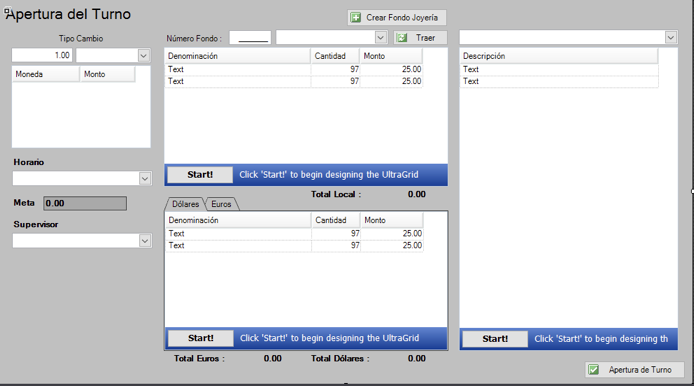Click Start! in the Dólares tab grid
This screenshot has height=386, width=694.
(x=200, y=338)
